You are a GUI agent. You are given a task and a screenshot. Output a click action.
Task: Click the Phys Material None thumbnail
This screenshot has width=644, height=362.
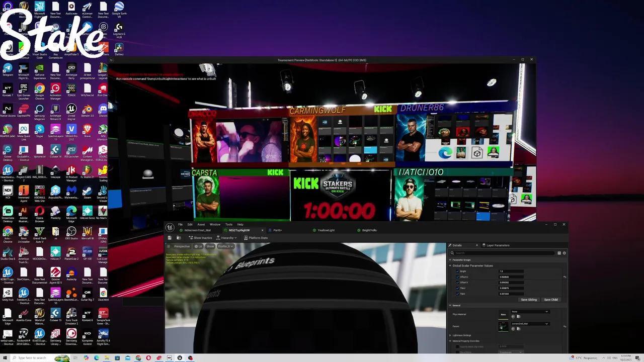tap(503, 314)
